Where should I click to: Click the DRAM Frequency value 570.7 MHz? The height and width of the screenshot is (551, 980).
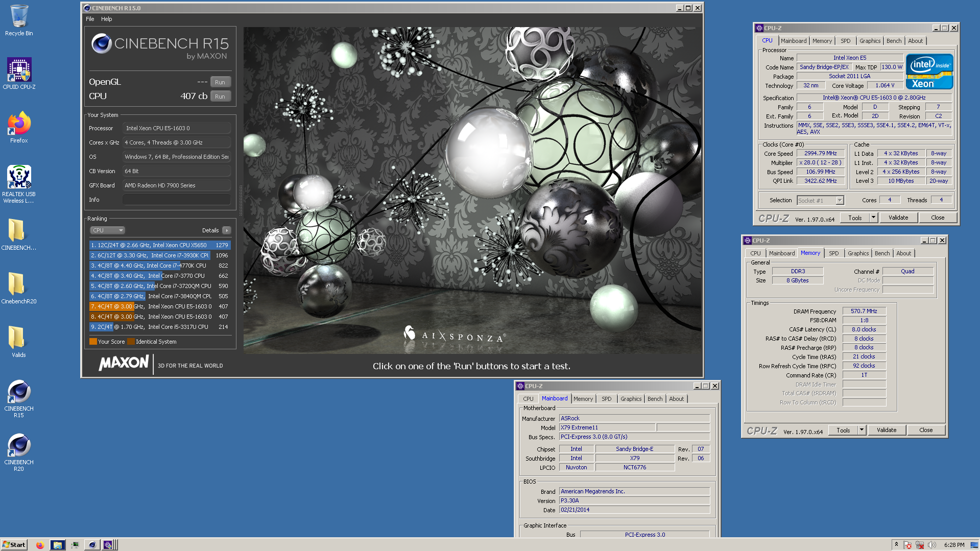pos(864,311)
